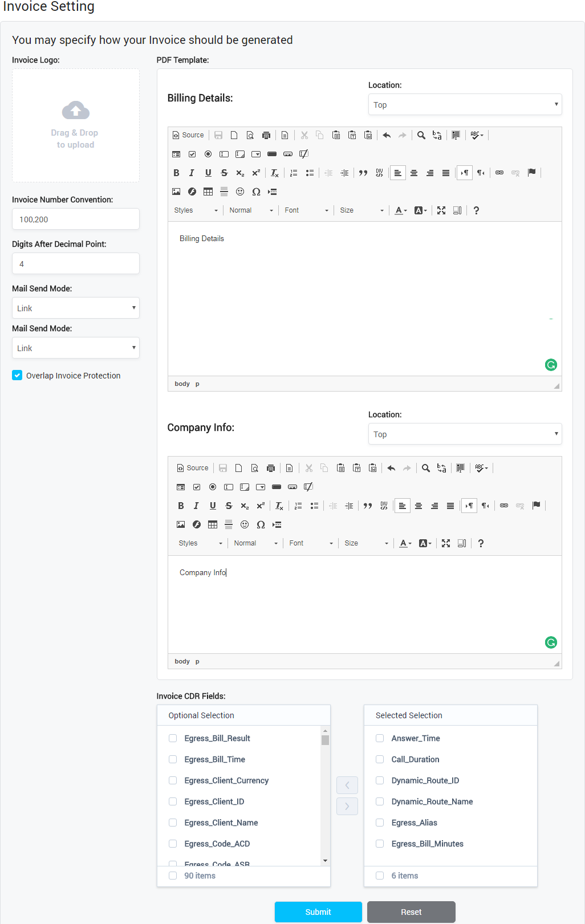This screenshot has height=924, width=585.
Task: Open Find in Billing Details editor
Action: (421, 135)
